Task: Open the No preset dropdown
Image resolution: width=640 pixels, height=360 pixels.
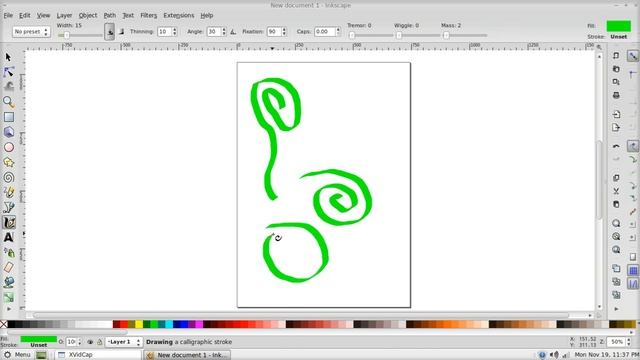Action: coord(31,31)
